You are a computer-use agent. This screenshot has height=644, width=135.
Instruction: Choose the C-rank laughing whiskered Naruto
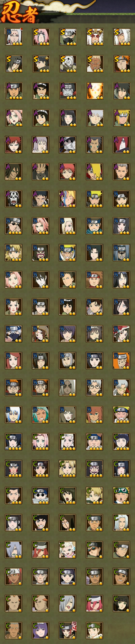pyautogui.click(x=121, y=415)
